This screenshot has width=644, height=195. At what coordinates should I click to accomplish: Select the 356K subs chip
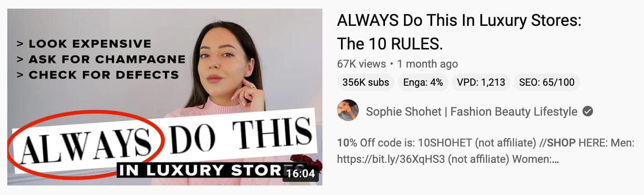pos(366,82)
